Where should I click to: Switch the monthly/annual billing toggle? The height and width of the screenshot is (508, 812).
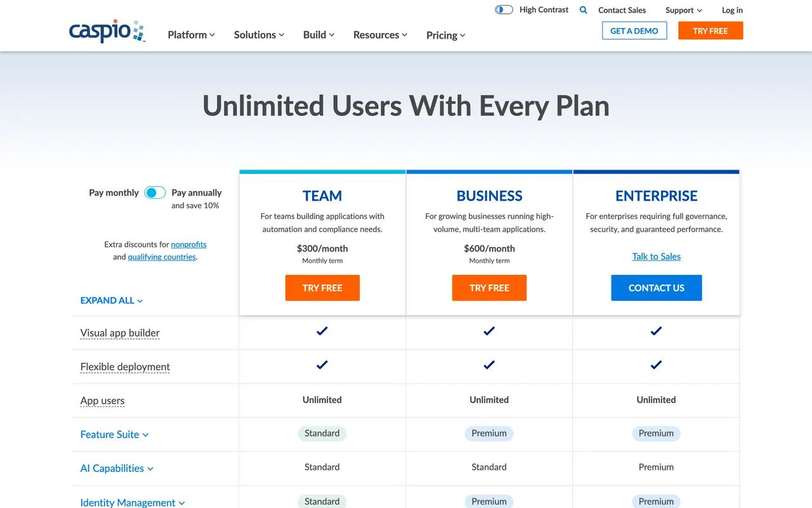tap(155, 192)
